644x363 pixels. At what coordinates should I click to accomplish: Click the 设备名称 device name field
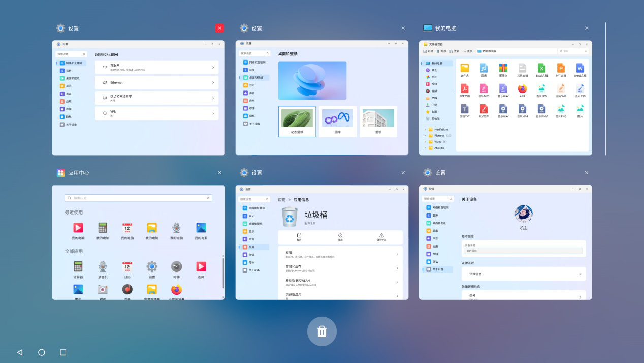point(523,251)
